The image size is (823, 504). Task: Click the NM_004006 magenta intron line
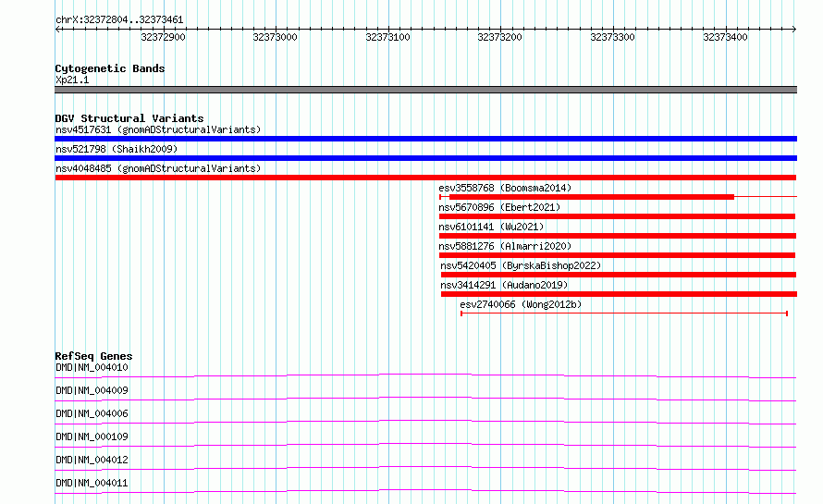[x=425, y=422]
